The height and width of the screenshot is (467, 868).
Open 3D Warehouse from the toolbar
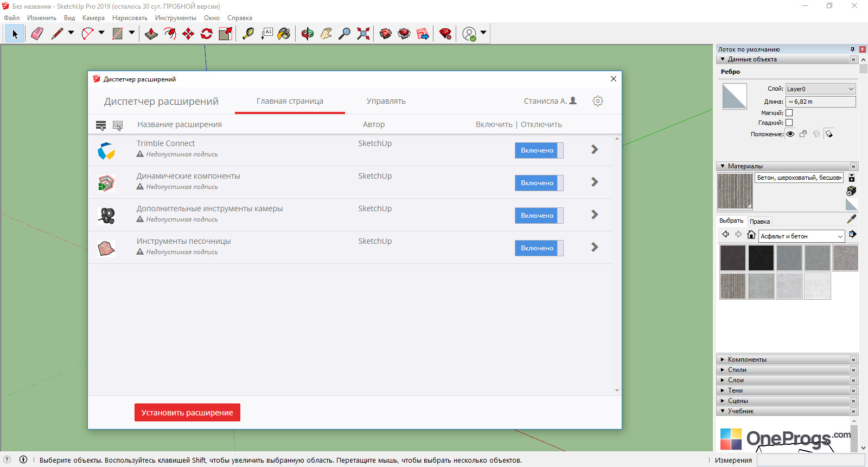[386, 34]
